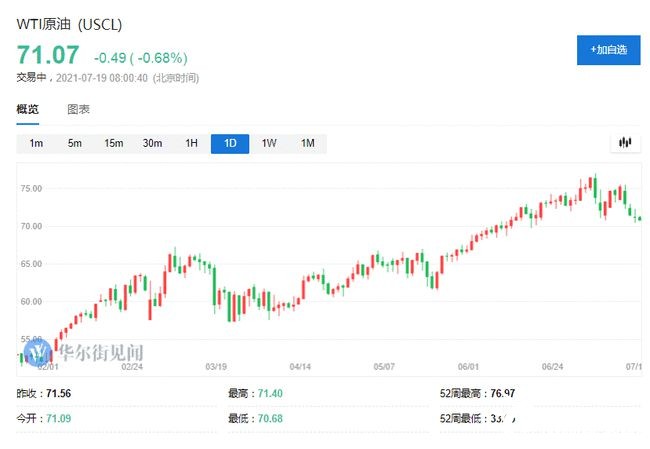Viewport: 650px width, 449px height.
Task: Click the 03/19 date on the x-axis
Action: [x=216, y=367]
